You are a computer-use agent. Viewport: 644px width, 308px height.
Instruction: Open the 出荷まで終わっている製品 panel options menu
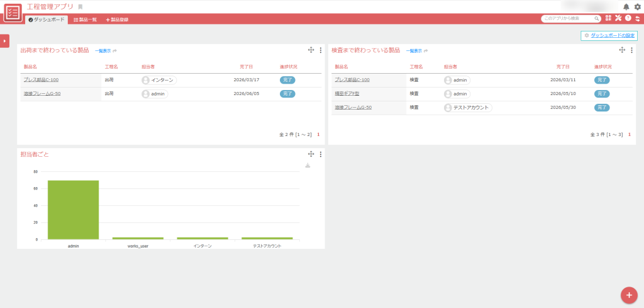tap(321, 50)
